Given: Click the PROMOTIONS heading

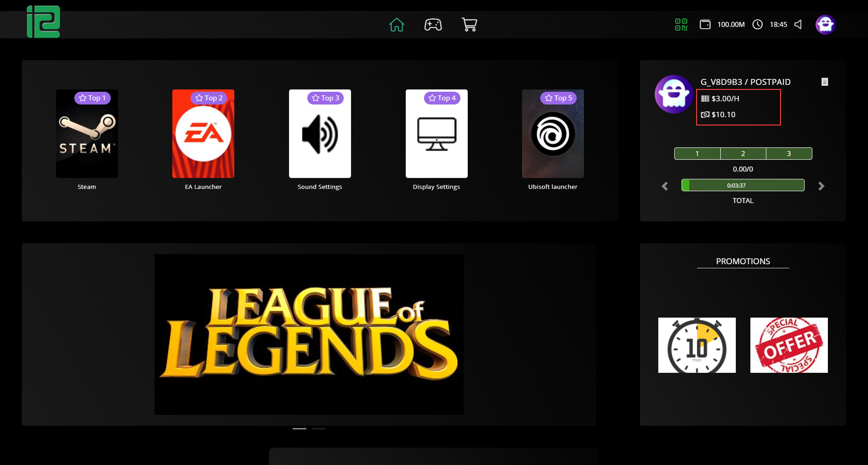Looking at the screenshot, I should point(743,261).
